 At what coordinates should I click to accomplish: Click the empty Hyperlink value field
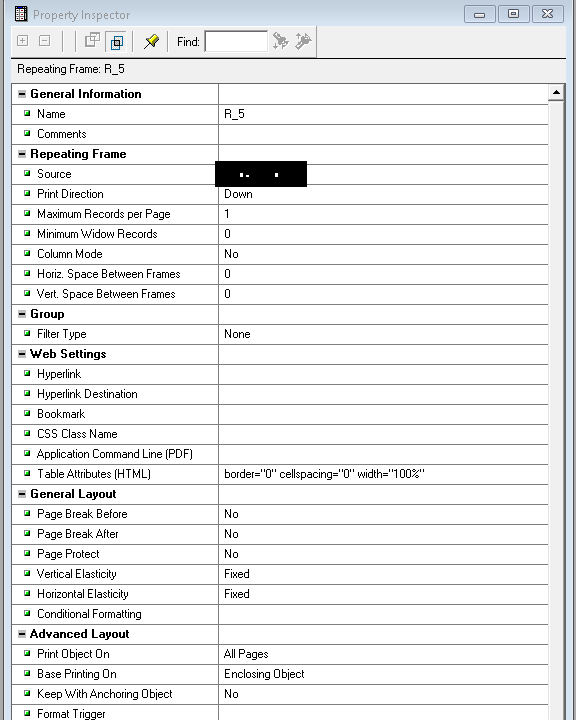click(x=383, y=374)
